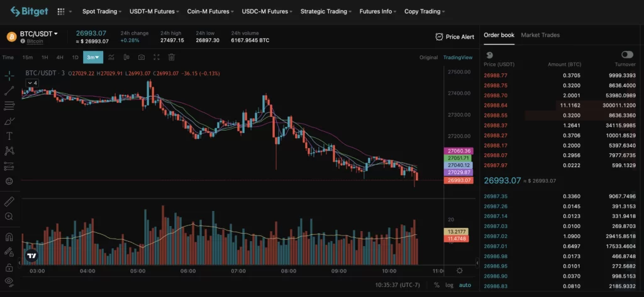Click the 13.2177 volume MA label
The image size is (644, 297).
coord(456,232)
